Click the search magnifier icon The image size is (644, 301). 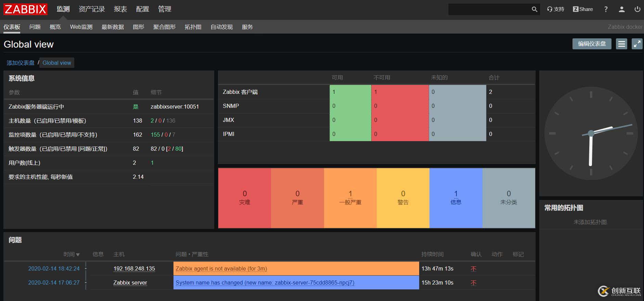534,9
